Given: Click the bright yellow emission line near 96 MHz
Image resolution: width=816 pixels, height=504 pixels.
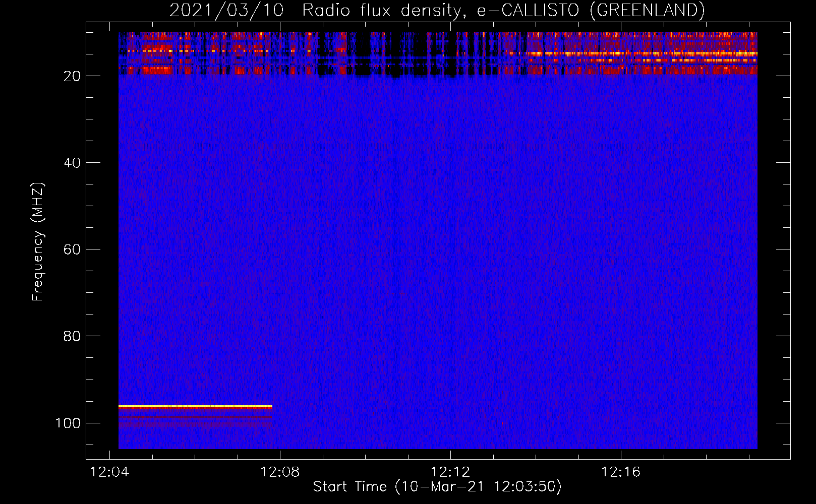Looking at the screenshot, I should pyautogui.click(x=195, y=406).
